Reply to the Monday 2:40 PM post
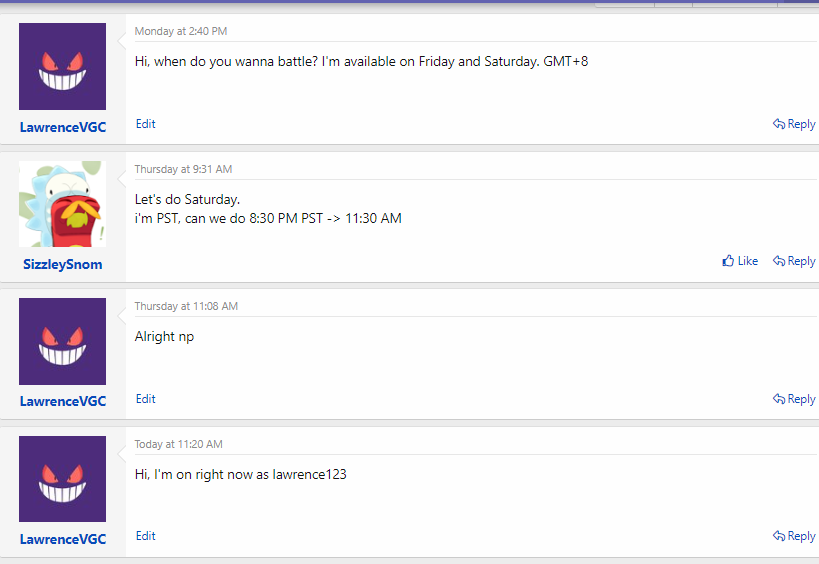 [794, 124]
